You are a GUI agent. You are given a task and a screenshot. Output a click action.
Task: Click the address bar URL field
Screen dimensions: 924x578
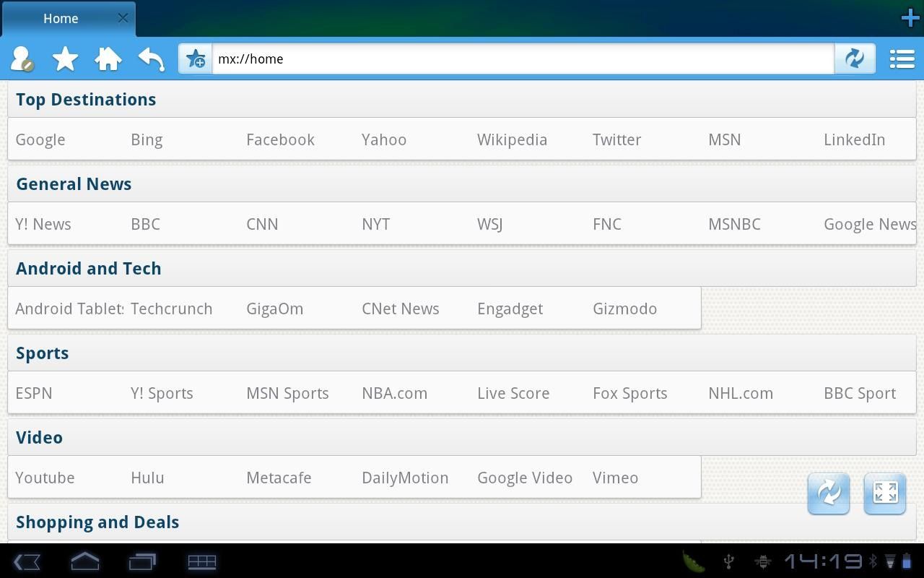pyautogui.click(x=505, y=59)
